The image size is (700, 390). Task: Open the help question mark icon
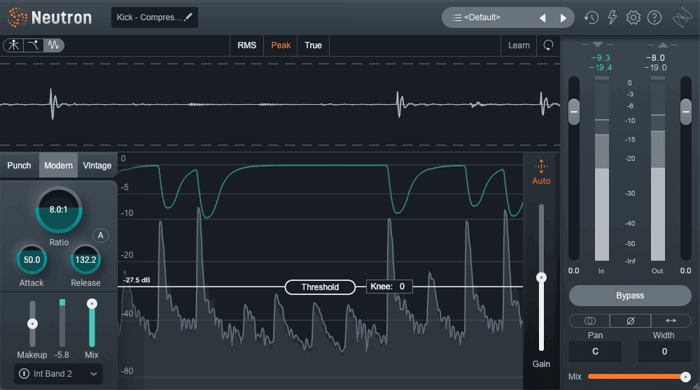(654, 17)
